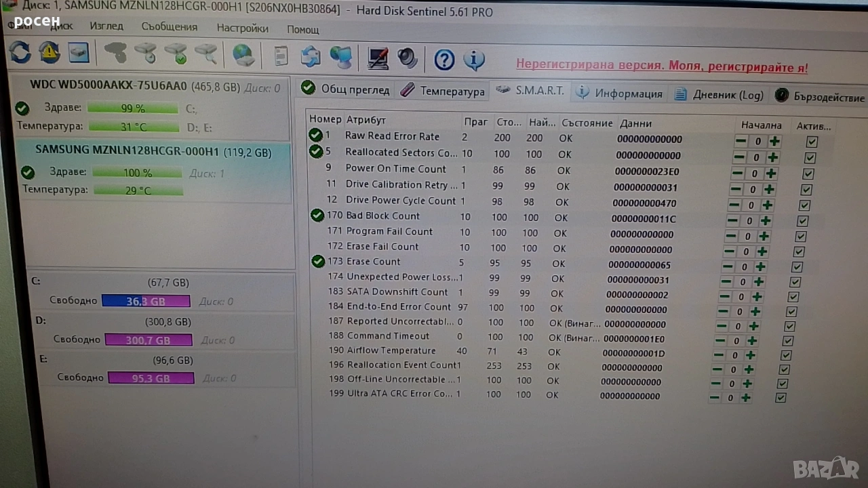Click the blue info bubble icon
Viewport: 868px width, 488px height.
click(x=474, y=60)
